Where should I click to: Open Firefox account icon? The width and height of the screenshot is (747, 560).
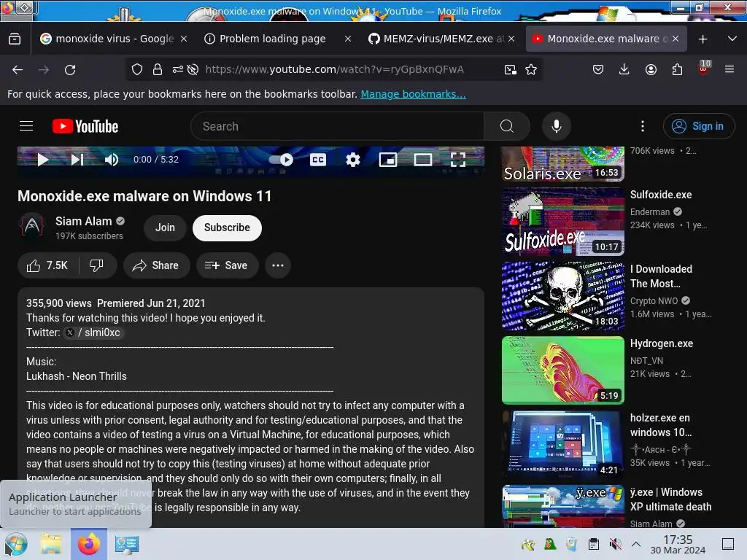pyautogui.click(x=651, y=69)
